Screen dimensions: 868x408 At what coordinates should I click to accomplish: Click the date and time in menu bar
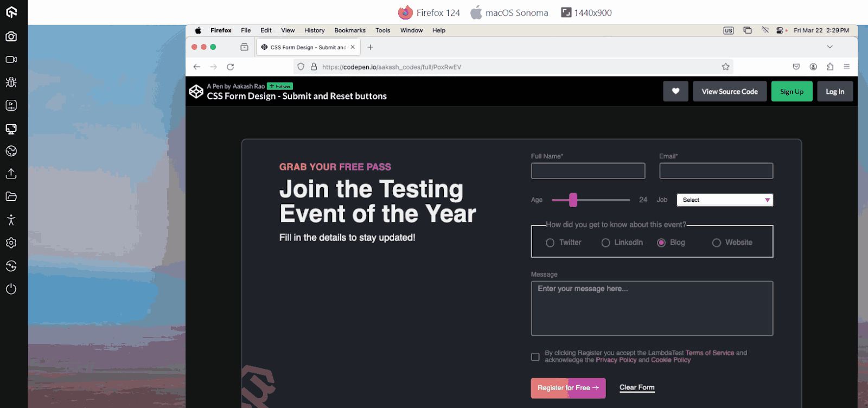point(821,30)
